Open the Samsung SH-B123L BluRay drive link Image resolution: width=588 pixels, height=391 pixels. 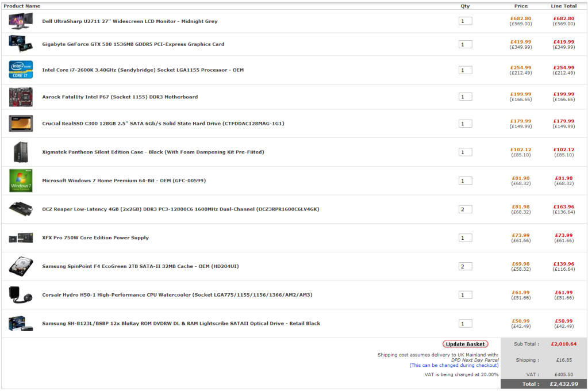pyautogui.click(x=180, y=323)
